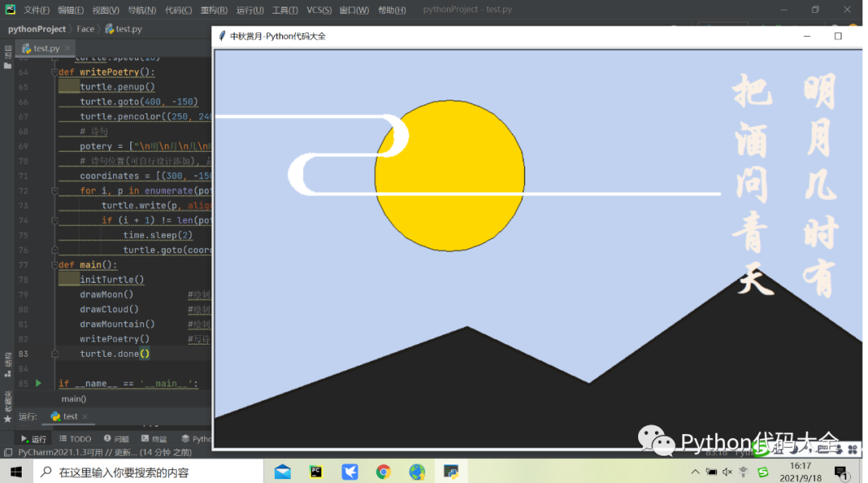Open the globe browser icon in taskbar
The image size is (868, 483).
tap(417, 472)
